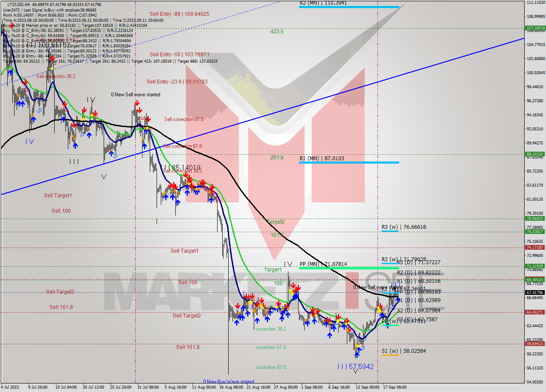Click the 'S2 (D) | 64.07984' pivot label

(418, 311)
